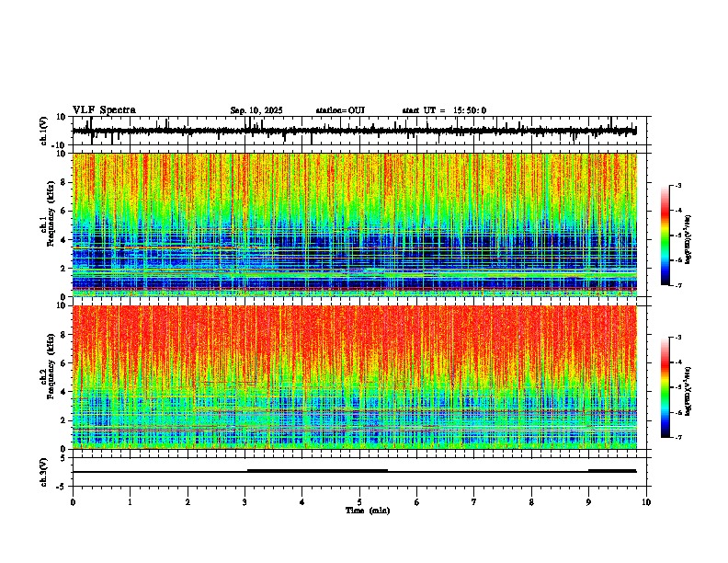The width and height of the screenshot is (728, 563).
Task: Click the "-7" tick on ch.2 colorbar
Action: (x=677, y=437)
